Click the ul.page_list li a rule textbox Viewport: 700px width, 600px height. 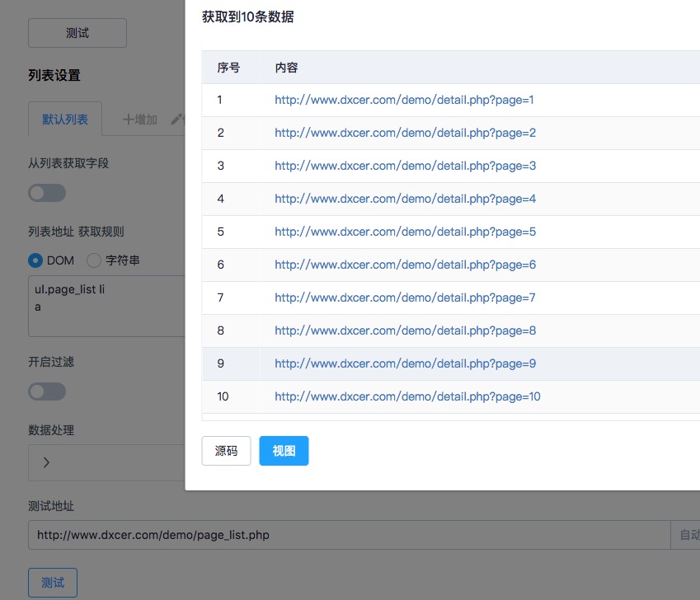[x=106, y=306]
